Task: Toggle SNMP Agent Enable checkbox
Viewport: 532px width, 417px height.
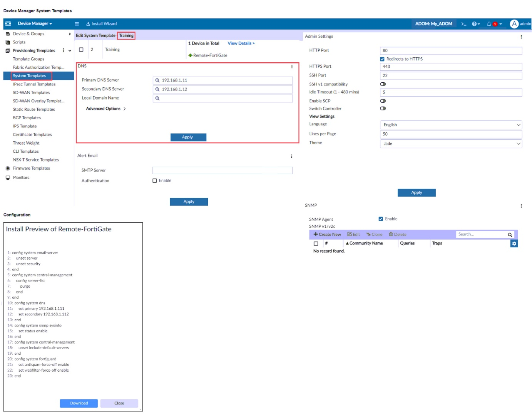Action: [x=381, y=219]
